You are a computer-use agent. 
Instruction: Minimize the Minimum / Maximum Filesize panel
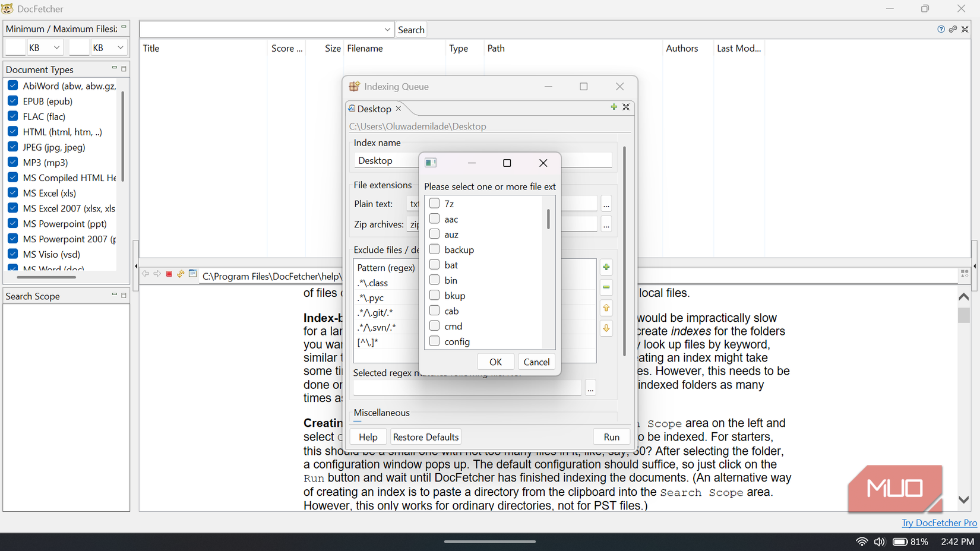click(124, 27)
